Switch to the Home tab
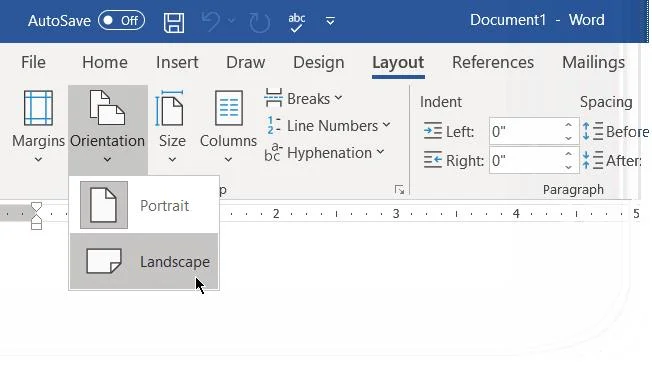Screen dimensions: 652x368 [x=105, y=62]
